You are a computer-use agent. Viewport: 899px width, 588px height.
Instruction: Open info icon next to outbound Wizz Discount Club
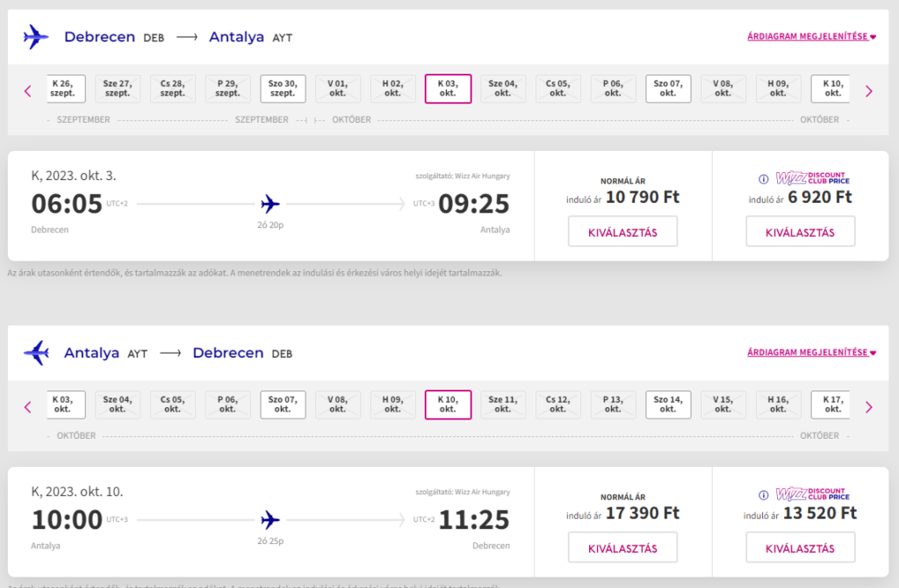763,179
